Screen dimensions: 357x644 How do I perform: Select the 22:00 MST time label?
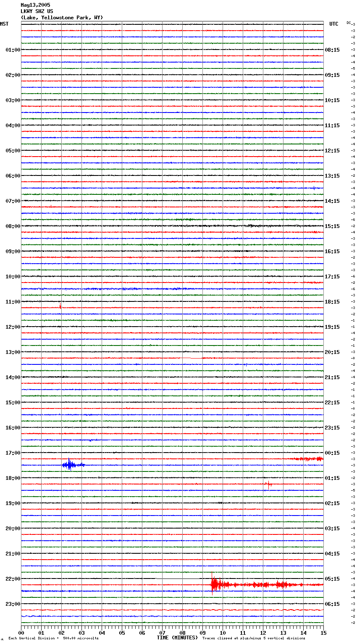click(x=13, y=579)
